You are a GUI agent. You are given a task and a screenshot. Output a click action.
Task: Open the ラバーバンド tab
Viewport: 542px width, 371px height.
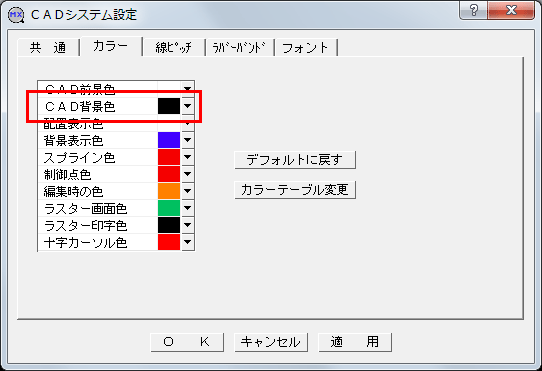pyautogui.click(x=239, y=47)
